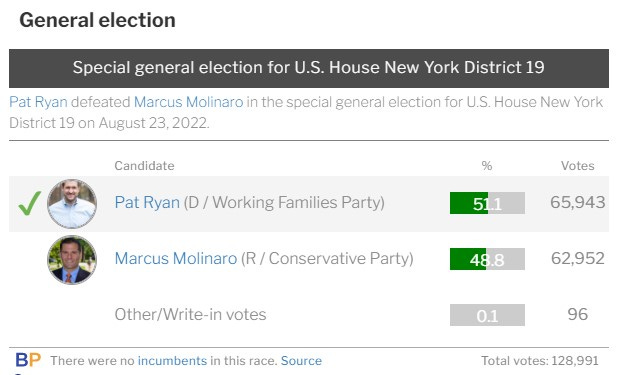
Task: Click Pat Ryan's 65,943 vote count
Action: 577,202
